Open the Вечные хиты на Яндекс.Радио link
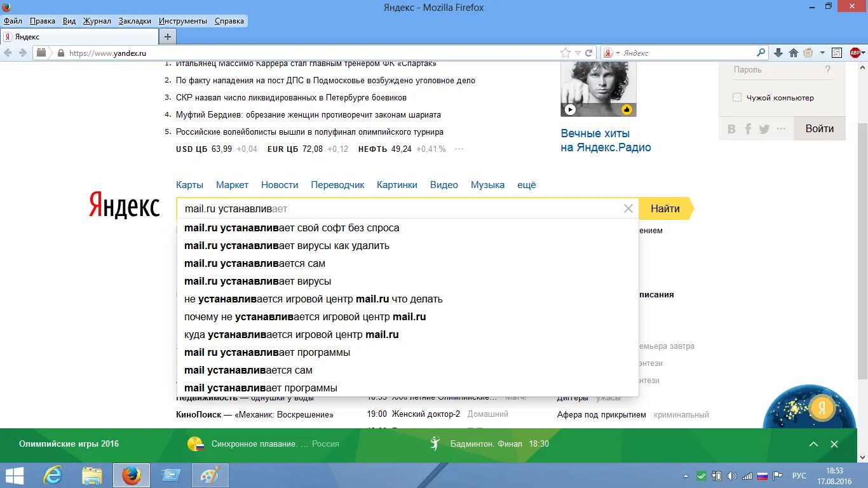Image resolution: width=868 pixels, height=488 pixels. pyautogui.click(x=606, y=140)
